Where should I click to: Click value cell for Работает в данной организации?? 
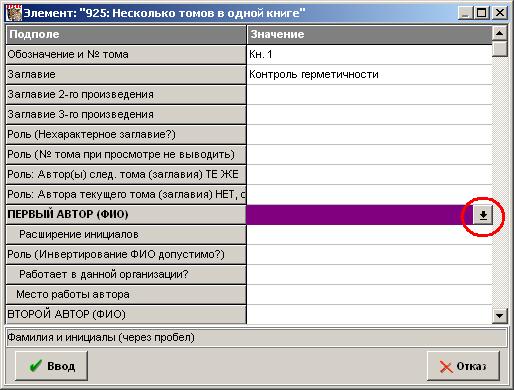pyautogui.click(x=369, y=274)
